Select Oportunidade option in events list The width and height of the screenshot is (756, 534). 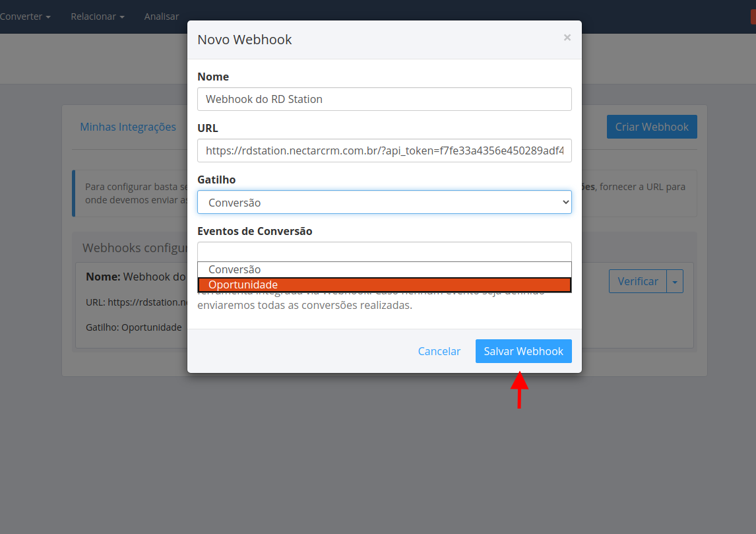pos(385,285)
